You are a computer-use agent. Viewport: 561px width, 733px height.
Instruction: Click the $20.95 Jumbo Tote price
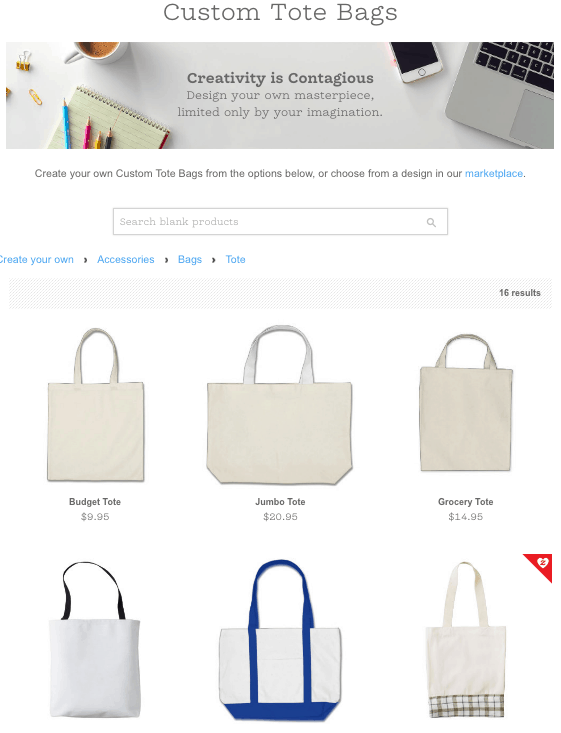click(x=280, y=517)
